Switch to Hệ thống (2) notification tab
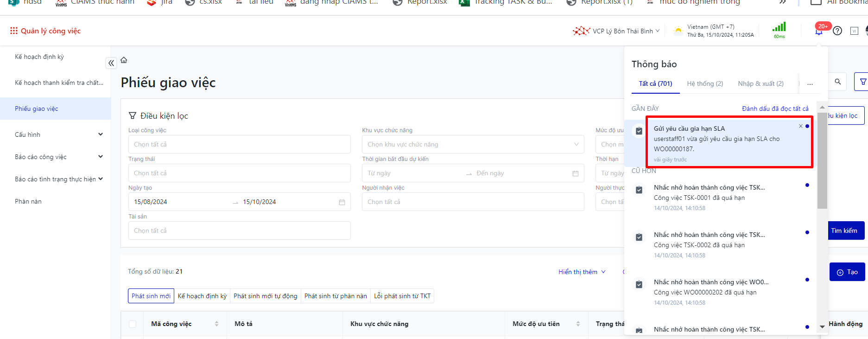The image size is (868, 339). coord(704,83)
